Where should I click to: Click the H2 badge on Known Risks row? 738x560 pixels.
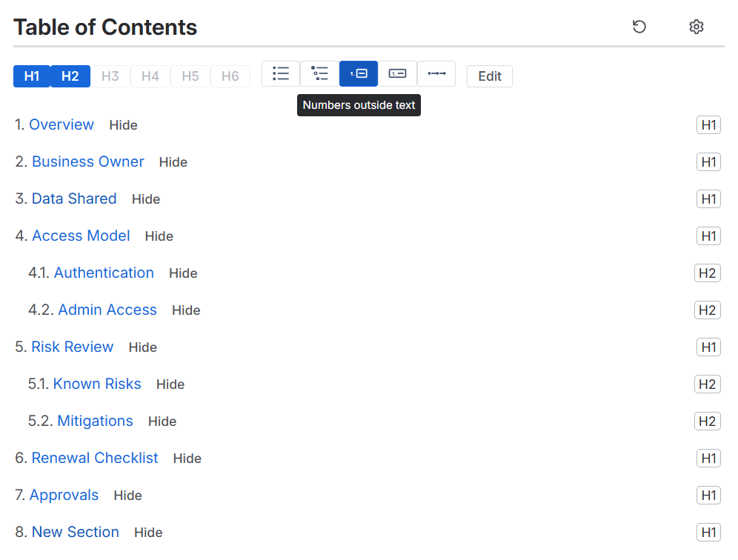(x=708, y=384)
